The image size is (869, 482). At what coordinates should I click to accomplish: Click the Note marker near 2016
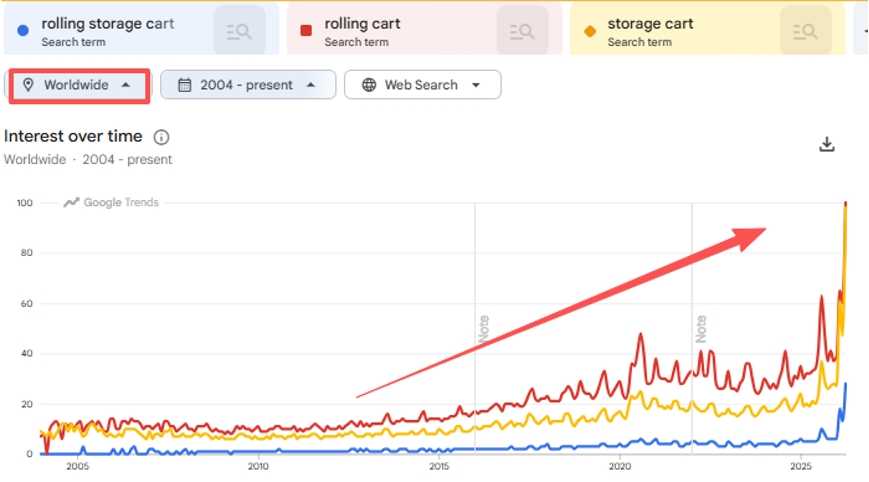[484, 329]
